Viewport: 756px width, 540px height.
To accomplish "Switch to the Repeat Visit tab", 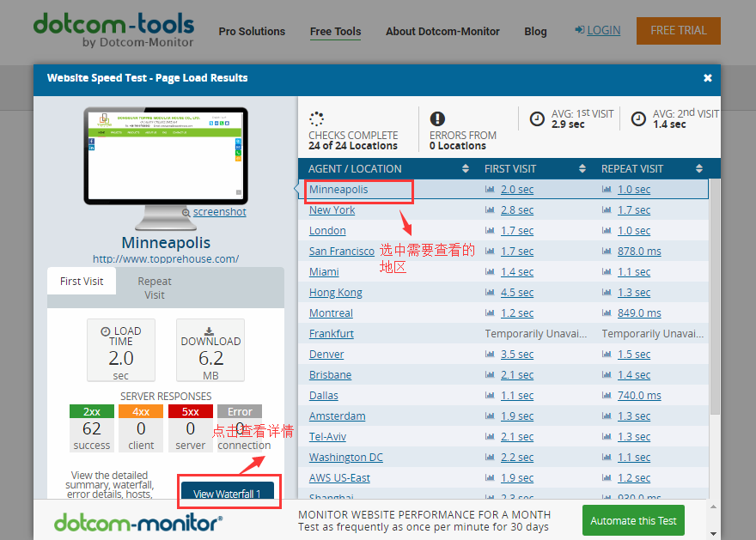I will tap(155, 288).
